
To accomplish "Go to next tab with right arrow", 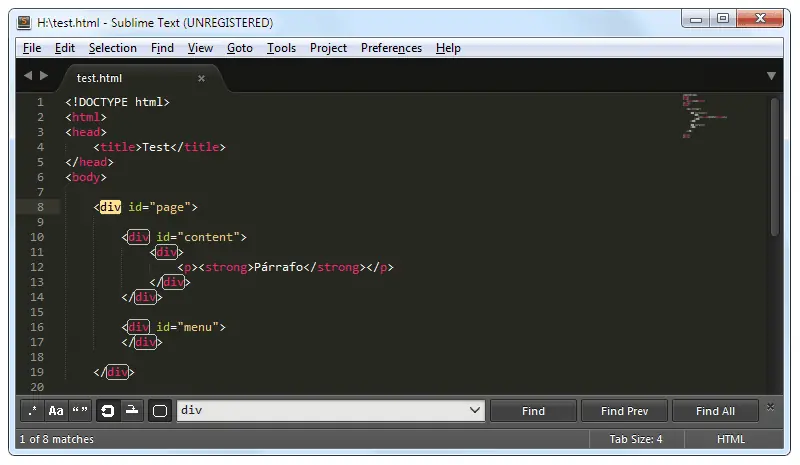I will click(x=44, y=76).
